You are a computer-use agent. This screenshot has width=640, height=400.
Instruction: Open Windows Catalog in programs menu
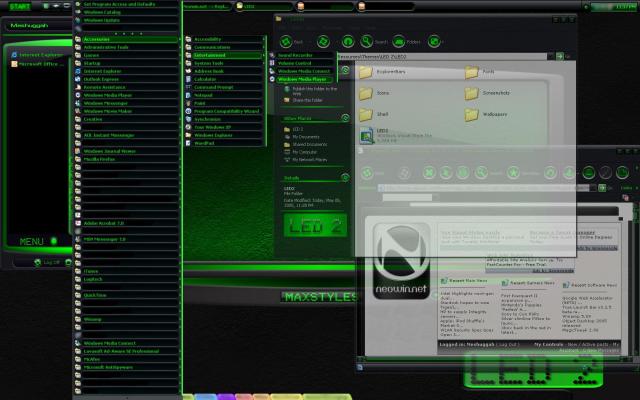127,12
